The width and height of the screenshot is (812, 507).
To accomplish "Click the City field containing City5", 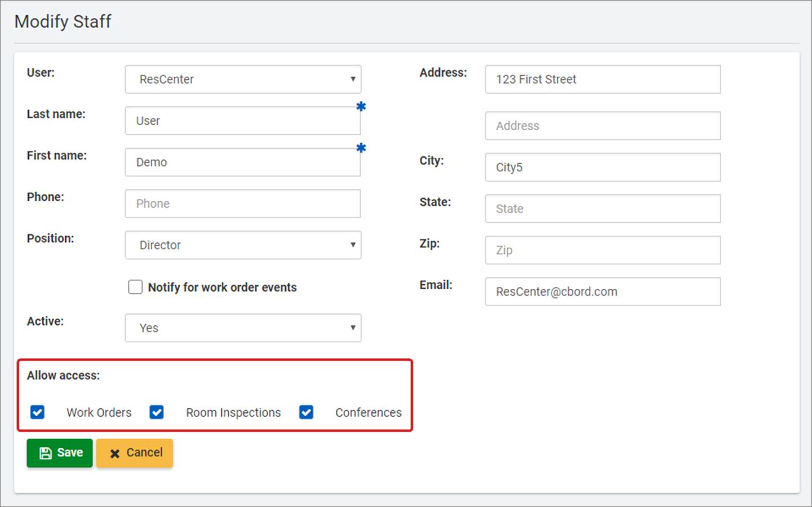I will coord(602,167).
